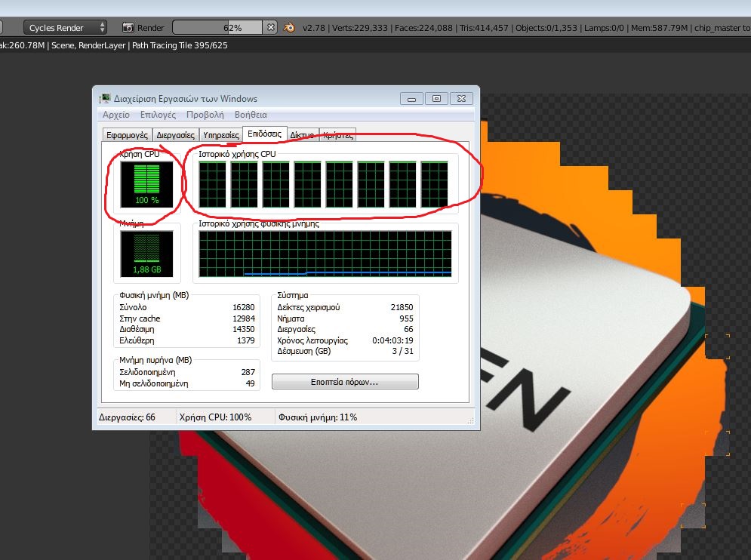The width and height of the screenshot is (751, 560).
Task: Switch to the Χρήστες tab
Action: point(337,135)
